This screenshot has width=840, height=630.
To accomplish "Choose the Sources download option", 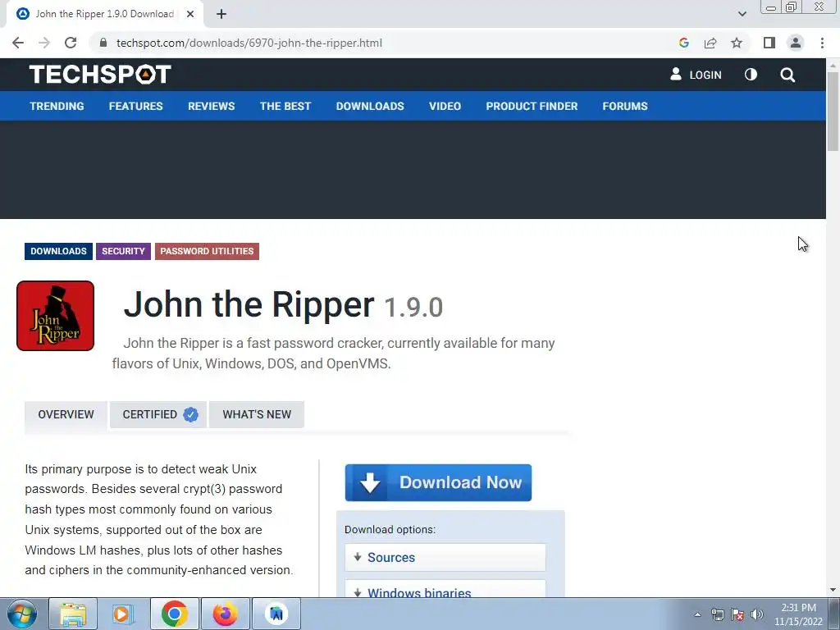I will point(445,557).
